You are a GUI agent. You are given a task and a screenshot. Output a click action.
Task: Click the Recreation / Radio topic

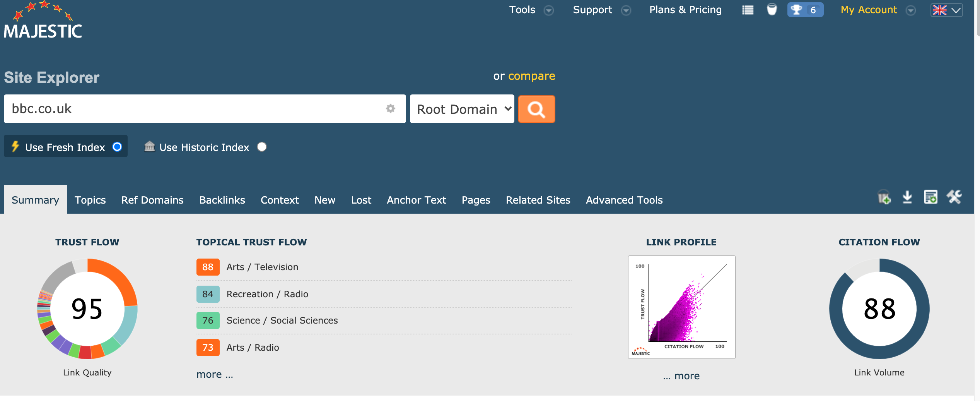tap(267, 294)
